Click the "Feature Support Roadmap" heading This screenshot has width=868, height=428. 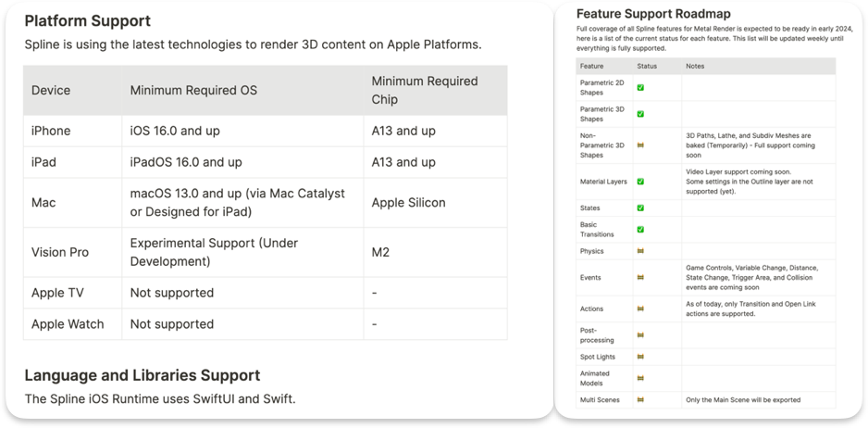click(x=653, y=14)
